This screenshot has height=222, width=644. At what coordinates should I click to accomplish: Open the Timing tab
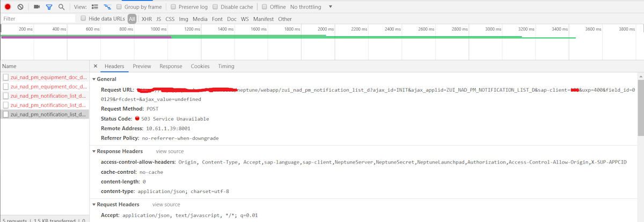[226, 66]
